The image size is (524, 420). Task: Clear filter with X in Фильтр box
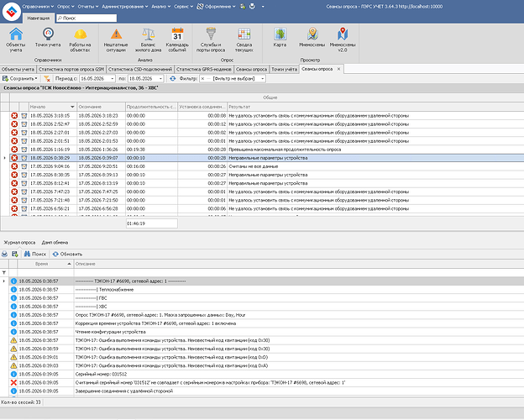pyautogui.click(x=202, y=79)
